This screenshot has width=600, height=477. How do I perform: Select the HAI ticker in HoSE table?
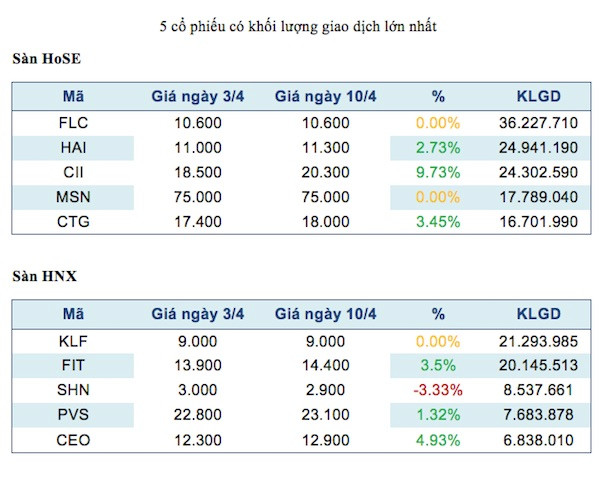click(x=73, y=148)
